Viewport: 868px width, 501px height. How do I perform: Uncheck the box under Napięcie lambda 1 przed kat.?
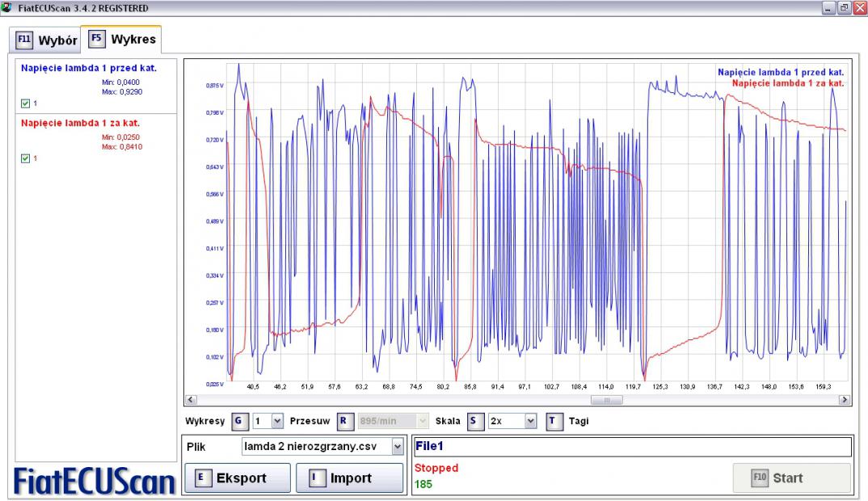24,103
